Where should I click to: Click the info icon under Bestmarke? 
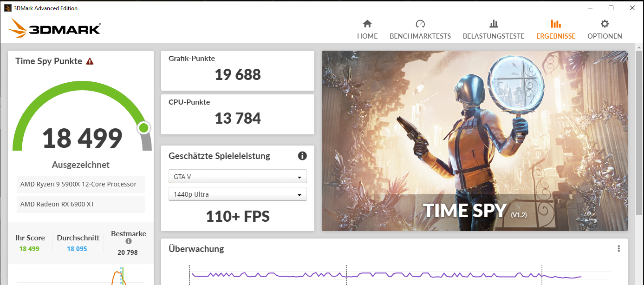(x=129, y=241)
